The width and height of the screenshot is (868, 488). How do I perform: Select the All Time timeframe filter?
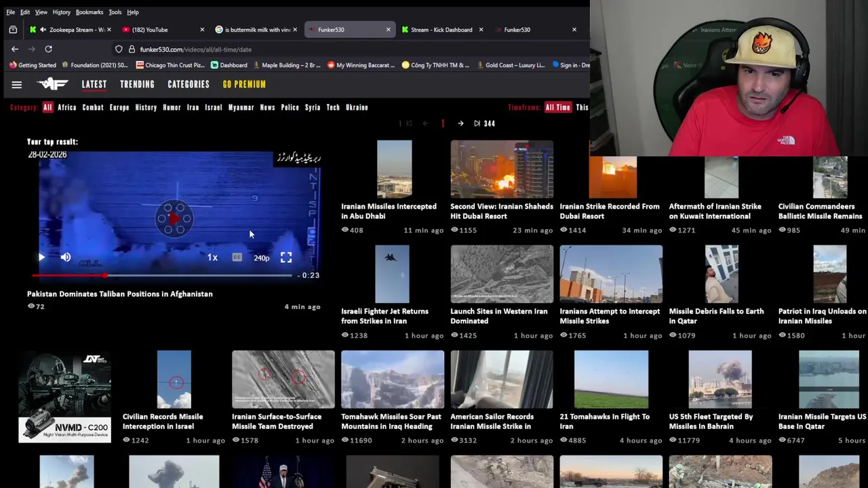coord(558,107)
